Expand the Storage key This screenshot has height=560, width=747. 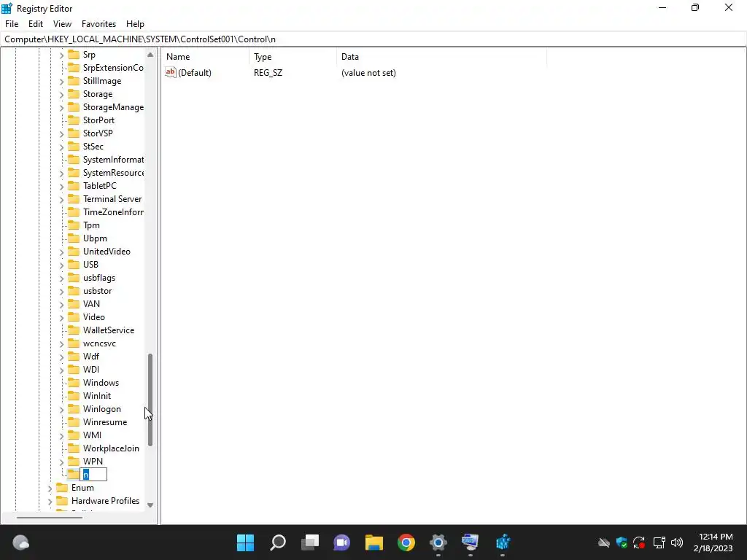click(61, 95)
